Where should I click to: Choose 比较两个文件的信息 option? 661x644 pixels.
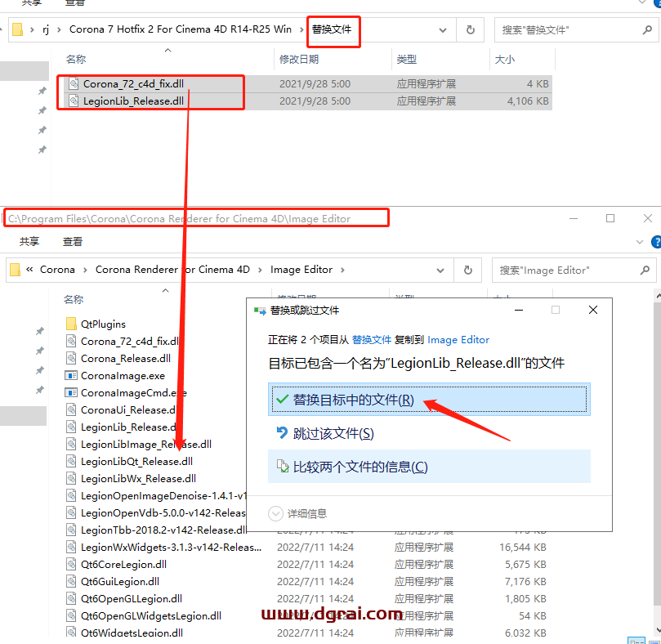pos(360,467)
